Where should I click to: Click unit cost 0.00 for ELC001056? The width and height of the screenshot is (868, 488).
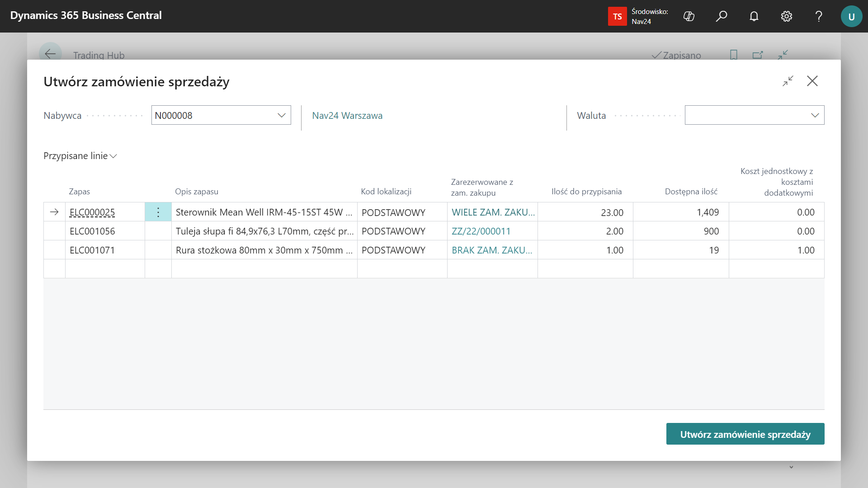776,231
